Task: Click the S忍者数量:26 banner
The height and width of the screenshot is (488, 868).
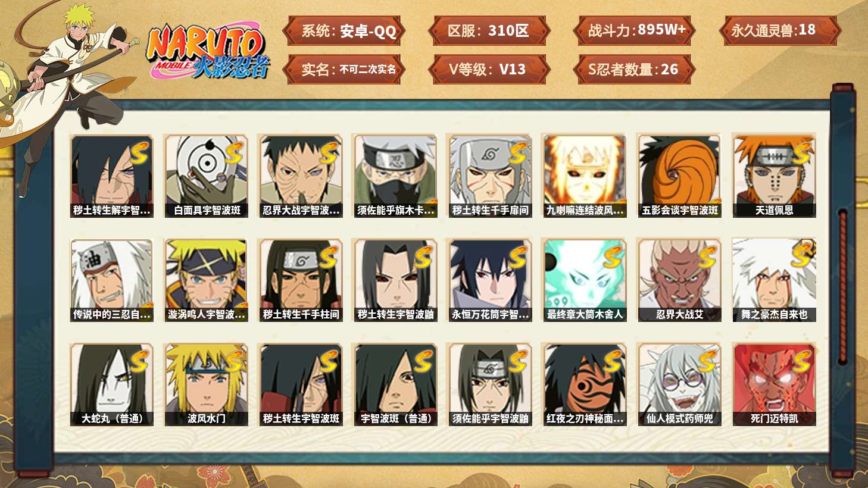Action: point(634,69)
